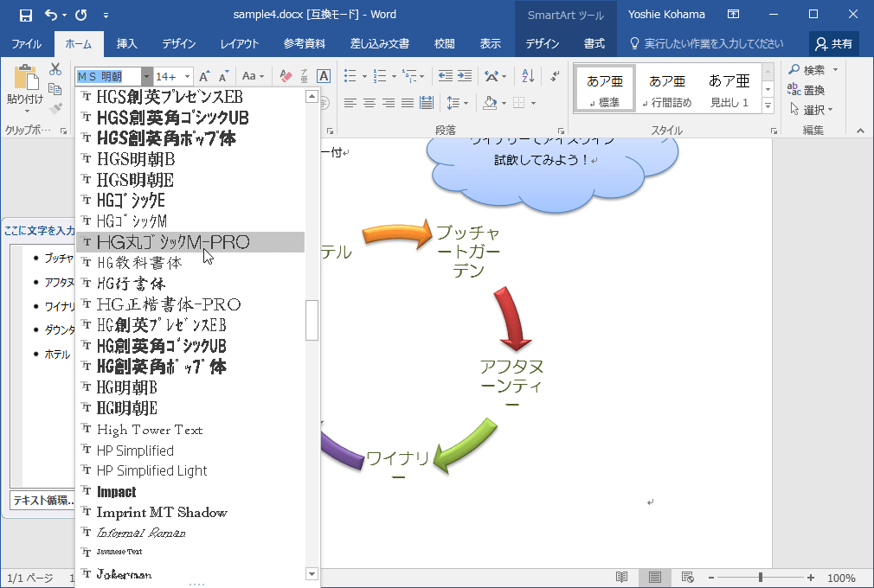Click the Print Layout view icon in status bar
The width and height of the screenshot is (874, 588).
[655, 578]
